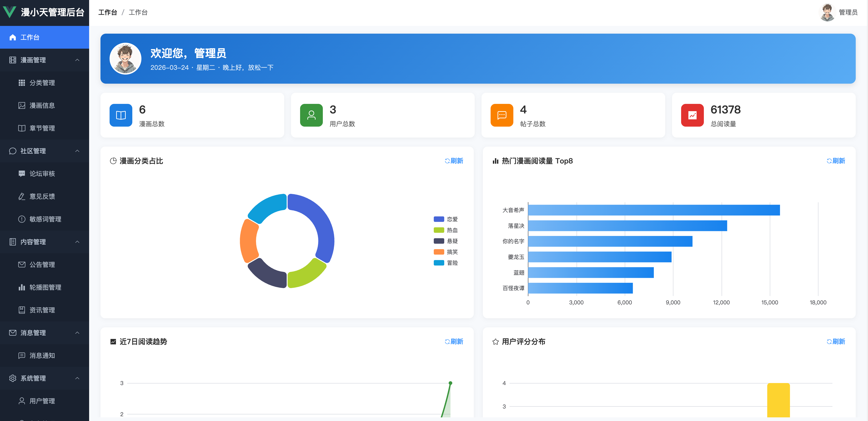Open 分类管理 menu item

45,83
